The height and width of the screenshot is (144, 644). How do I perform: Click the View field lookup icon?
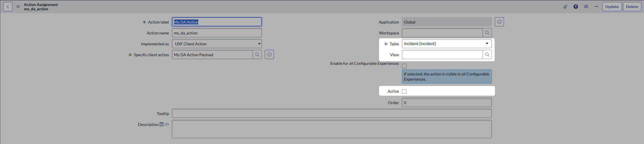[487, 55]
